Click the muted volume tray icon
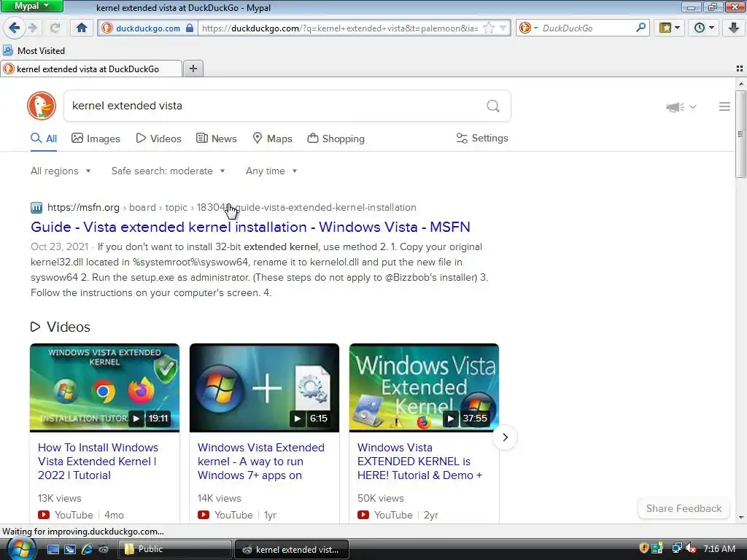The image size is (747, 560). click(x=691, y=548)
